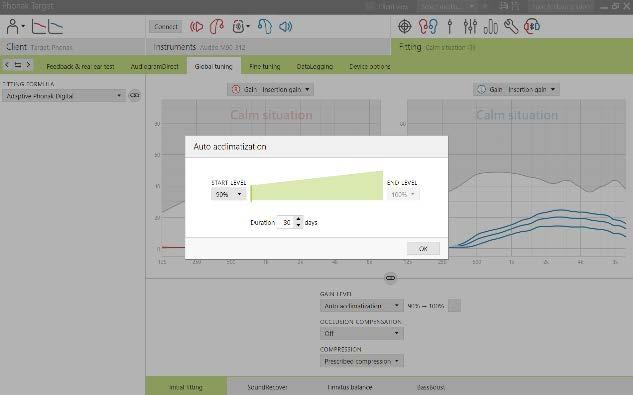Click the mute left hearing aid icon
The width and height of the screenshot is (633, 395).
point(197,27)
